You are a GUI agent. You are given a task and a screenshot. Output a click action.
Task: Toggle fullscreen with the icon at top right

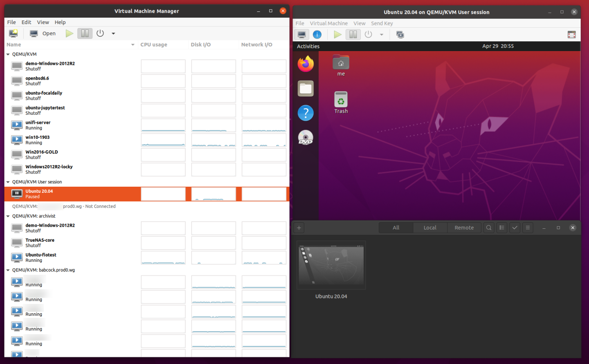(x=571, y=34)
